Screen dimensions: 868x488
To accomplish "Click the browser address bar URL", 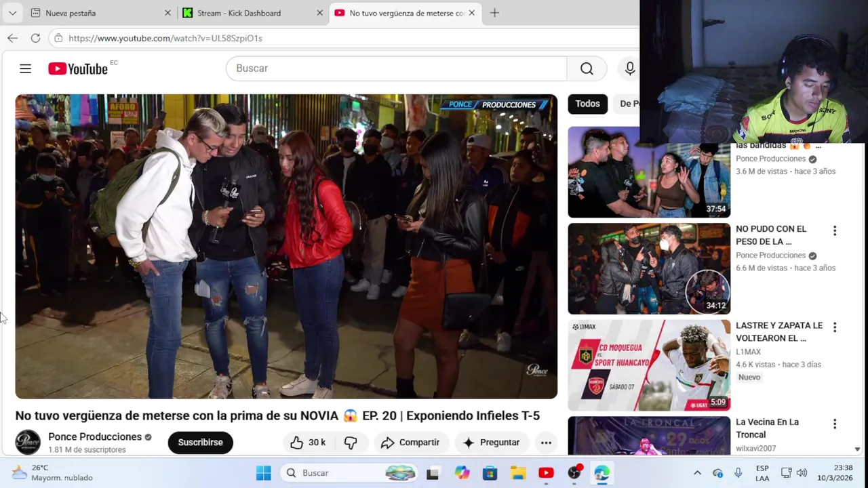I will coord(165,38).
